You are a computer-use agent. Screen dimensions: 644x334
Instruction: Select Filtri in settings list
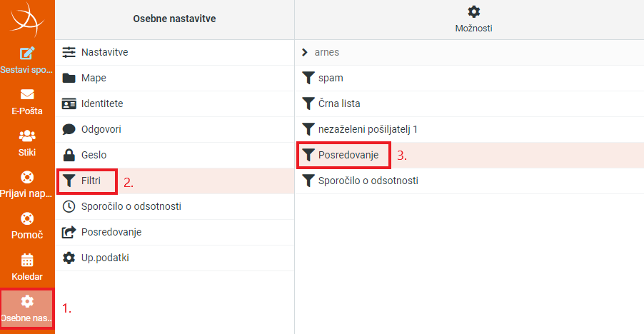(174, 181)
